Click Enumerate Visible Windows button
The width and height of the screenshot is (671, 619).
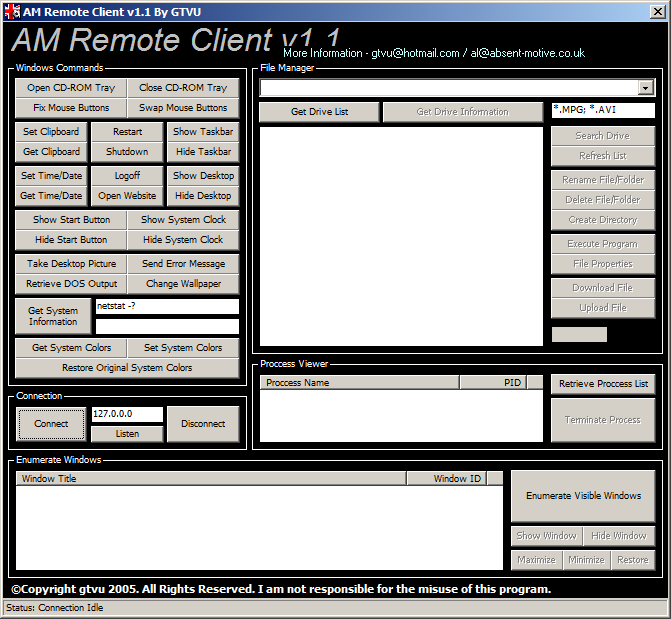pos(583,496)
